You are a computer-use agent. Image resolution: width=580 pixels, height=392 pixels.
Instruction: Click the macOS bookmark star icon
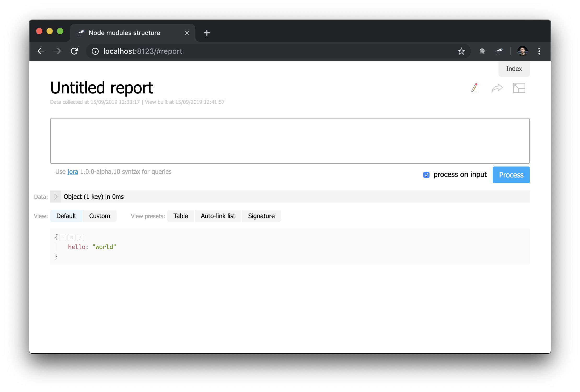[462, 51]
